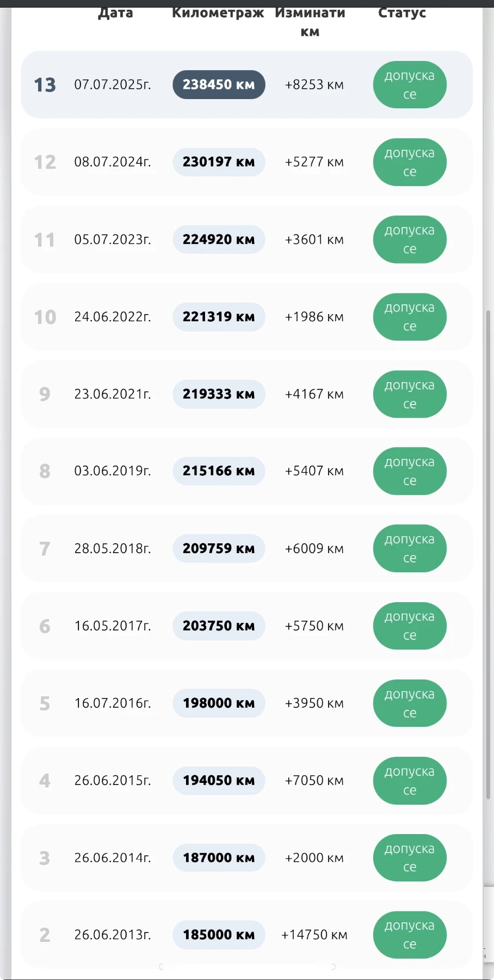
Task: Click the 'Дата' column header
Action: (115, 13)
